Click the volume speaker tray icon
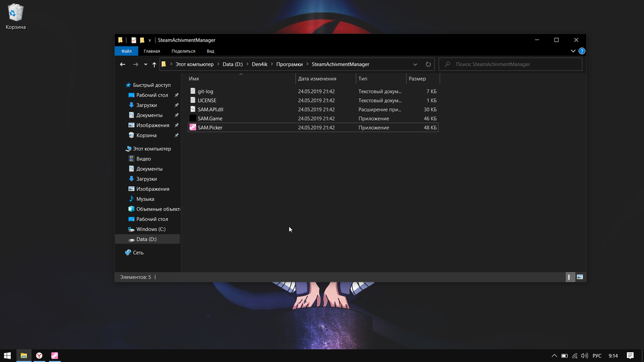The image size is (644, 362). tap(584, 356)
